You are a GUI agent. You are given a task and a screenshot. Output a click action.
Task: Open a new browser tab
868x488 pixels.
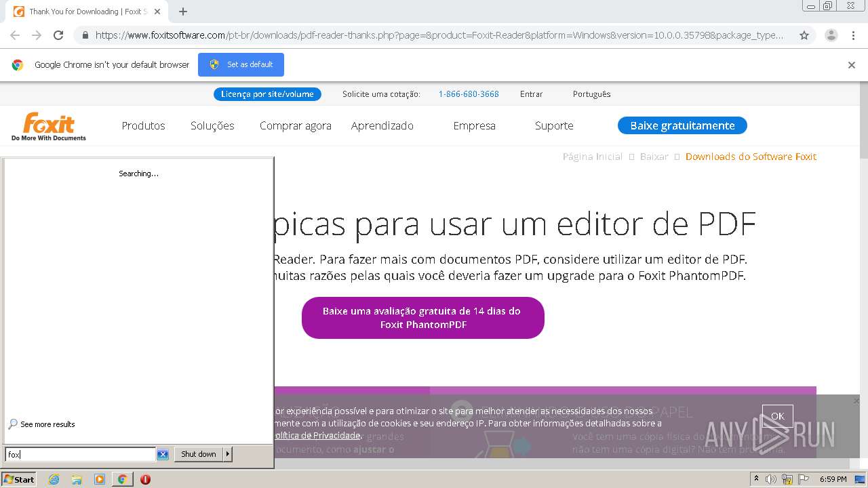183,12
